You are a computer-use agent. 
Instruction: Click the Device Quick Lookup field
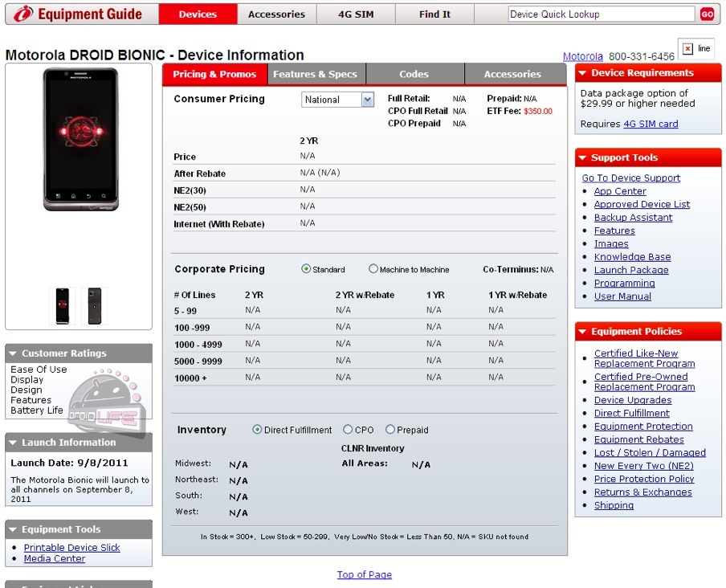[601, 14]
